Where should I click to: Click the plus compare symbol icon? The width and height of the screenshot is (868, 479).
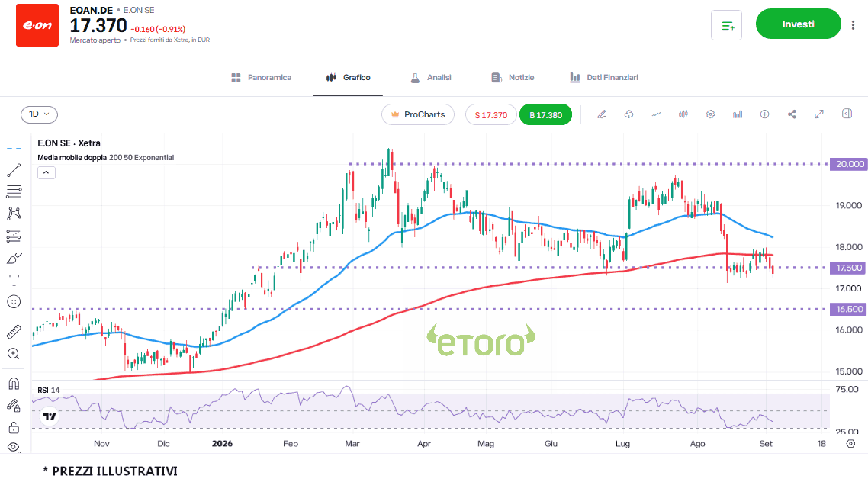point(764,114)
